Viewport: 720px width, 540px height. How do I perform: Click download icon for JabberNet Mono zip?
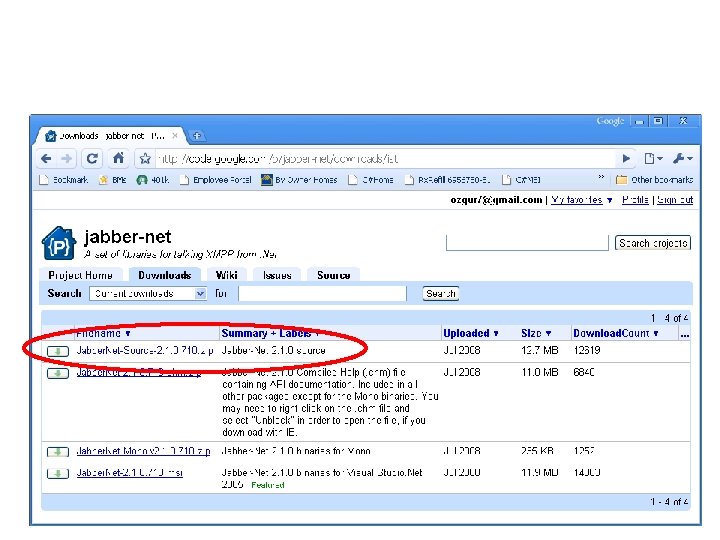(58, 452)
